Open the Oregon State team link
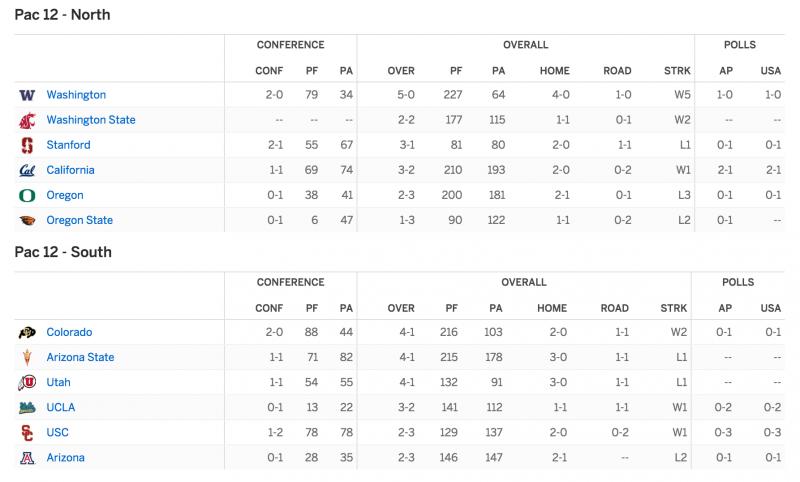 [x=80, y=220]
